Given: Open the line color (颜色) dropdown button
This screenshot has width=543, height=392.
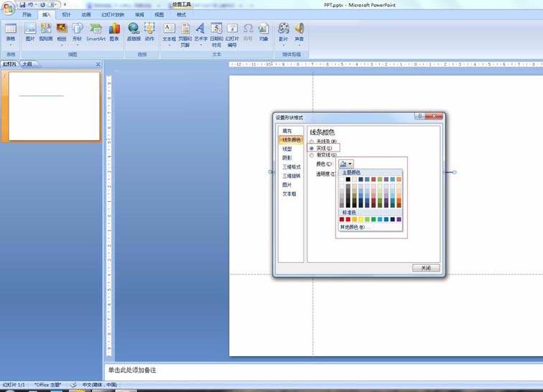Looking at the screenshot, I should [346, 164].
